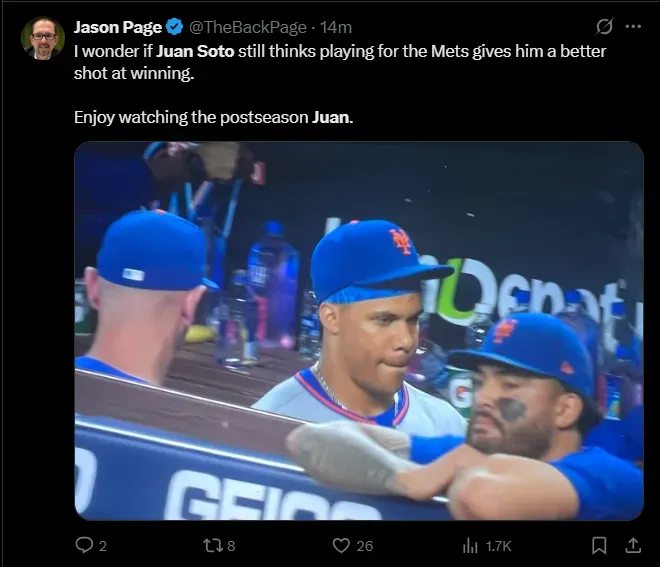660x567 pixels.
Task: Click the Jason Page display name
Action: (x=117, y=27)
